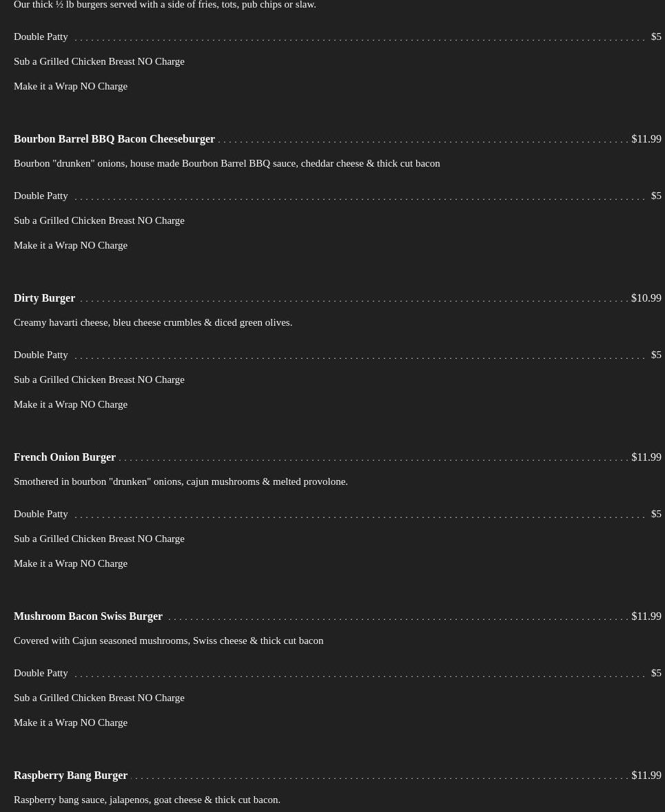Viewport: 665px width, 812px height.
Task: Click the Bourbon drunken onions description text
Action: click(227, 163)
